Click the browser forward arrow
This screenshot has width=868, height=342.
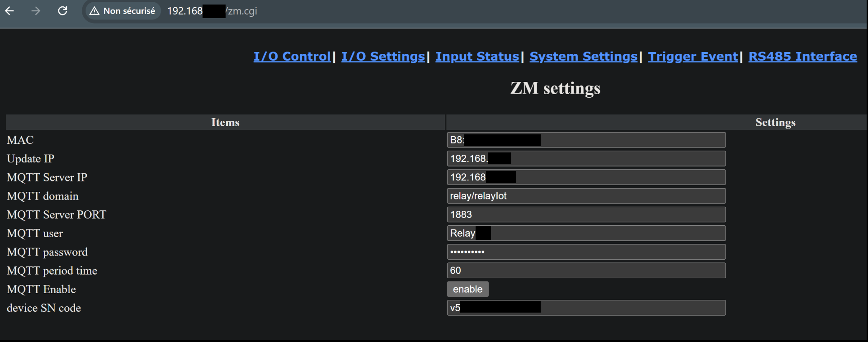click(36, 11)
